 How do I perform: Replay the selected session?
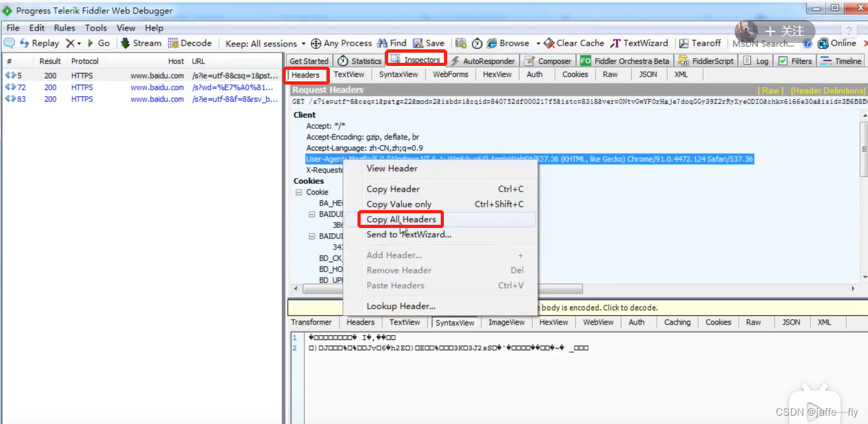[39, 43]
